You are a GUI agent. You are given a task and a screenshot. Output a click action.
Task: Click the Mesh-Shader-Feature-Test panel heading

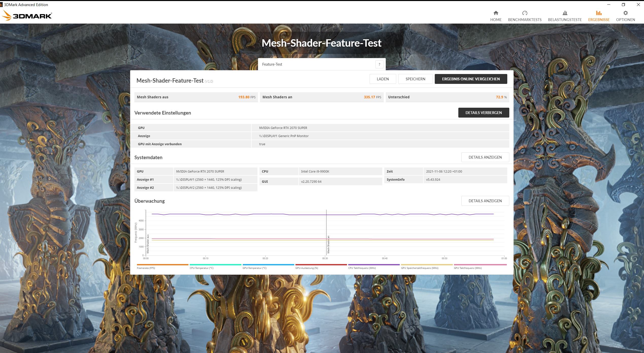(x=170, y=81)
